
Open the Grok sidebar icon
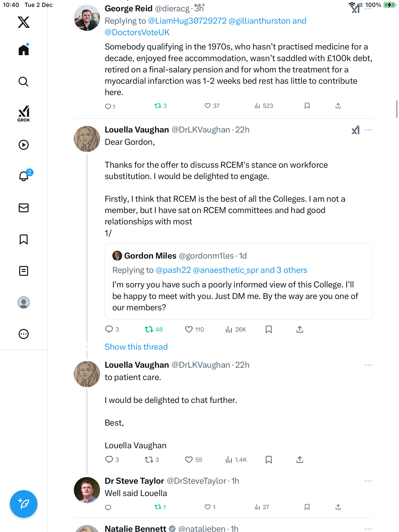point(24,114)
